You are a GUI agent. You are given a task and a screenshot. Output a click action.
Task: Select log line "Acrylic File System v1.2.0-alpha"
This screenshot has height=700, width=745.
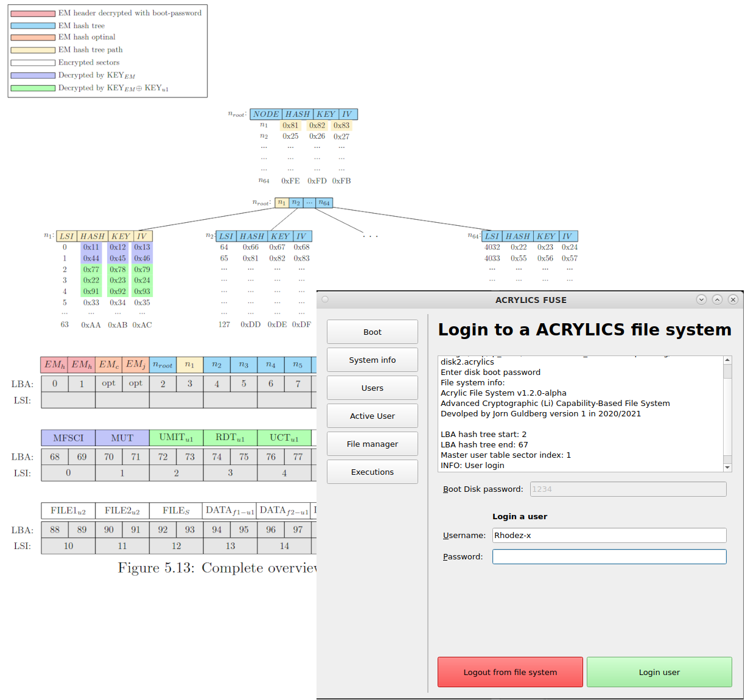pyautogui.click(x=503, y=393)
